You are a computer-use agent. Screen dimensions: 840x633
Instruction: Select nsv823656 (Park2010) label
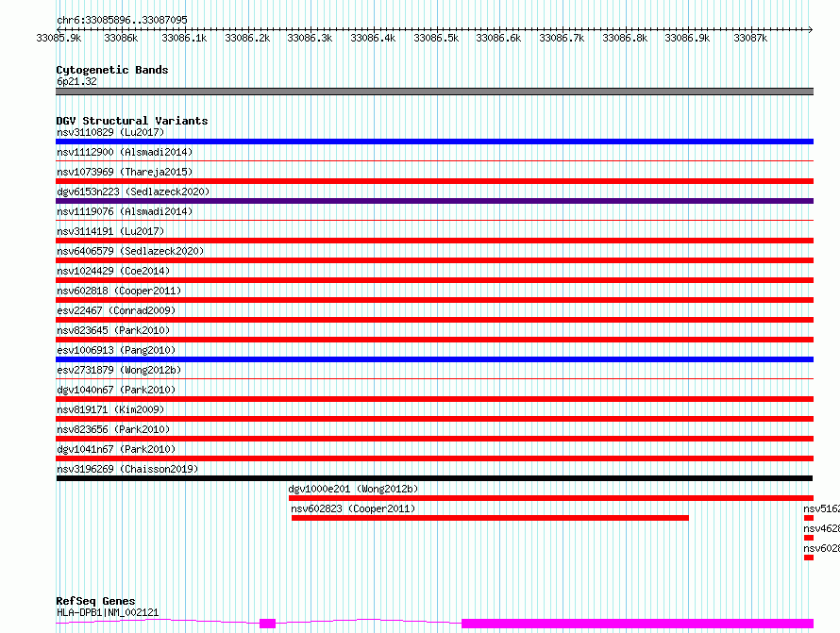coord(113,429)
